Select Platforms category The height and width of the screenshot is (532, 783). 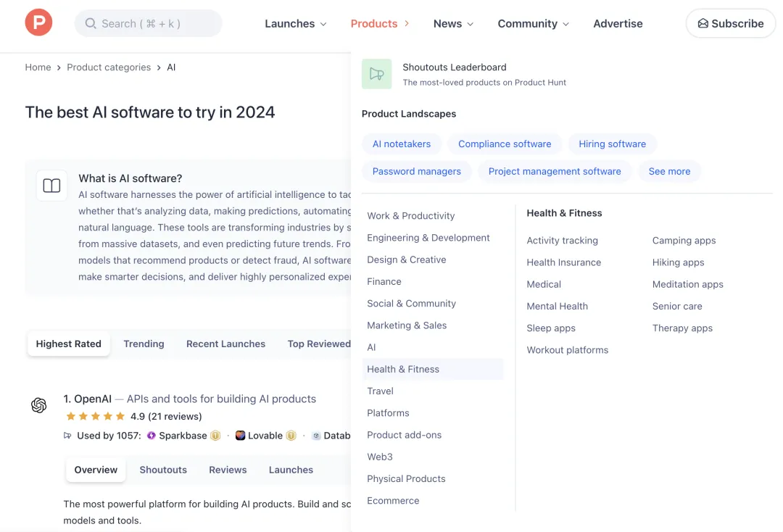point(388,413)
